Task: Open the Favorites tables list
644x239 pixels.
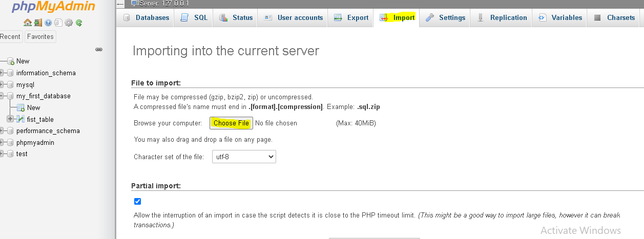Action: pyautogui.click(x=40, y=36)
